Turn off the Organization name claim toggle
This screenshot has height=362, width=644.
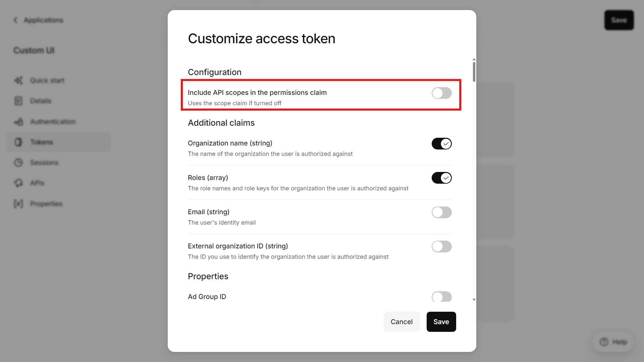click(441, 144)
